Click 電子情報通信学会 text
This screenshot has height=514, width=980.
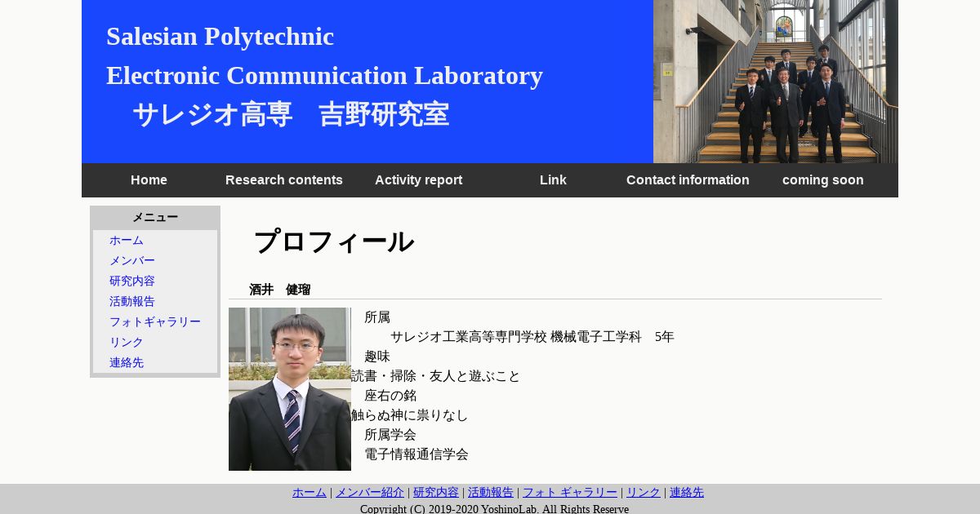coord(416,454)
